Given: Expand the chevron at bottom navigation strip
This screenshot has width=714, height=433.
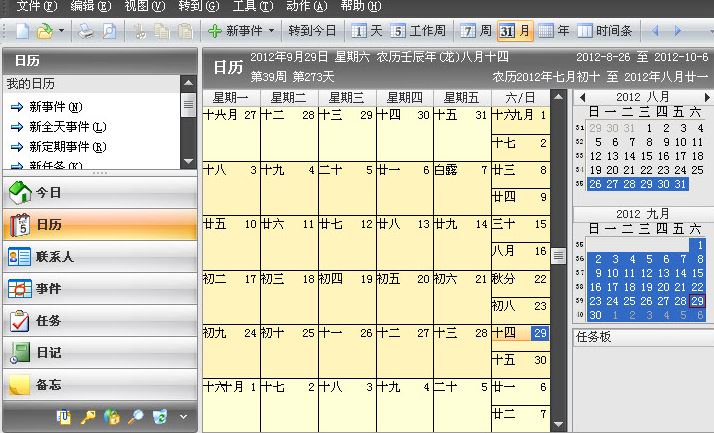Looking at the screenshot, I should pos(183,416).
